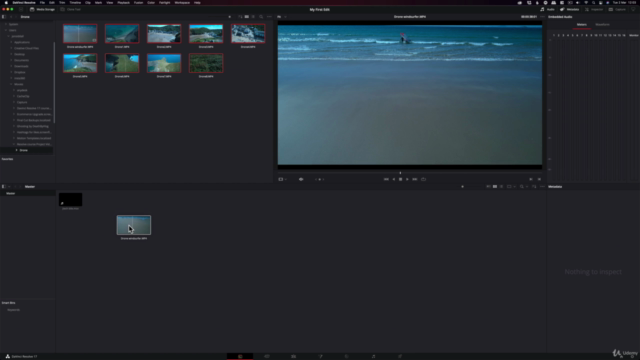Image resolution: width=640 pixels, height=360 pixels.
Task: Toggle media storage sidebar panel icon
Action: pos(4,17)
